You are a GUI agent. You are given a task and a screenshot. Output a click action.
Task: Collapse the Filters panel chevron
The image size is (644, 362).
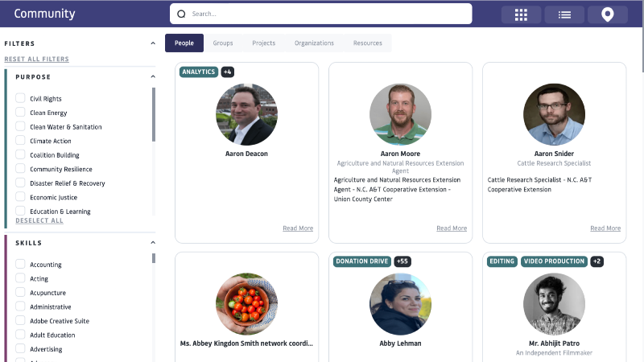153,43
